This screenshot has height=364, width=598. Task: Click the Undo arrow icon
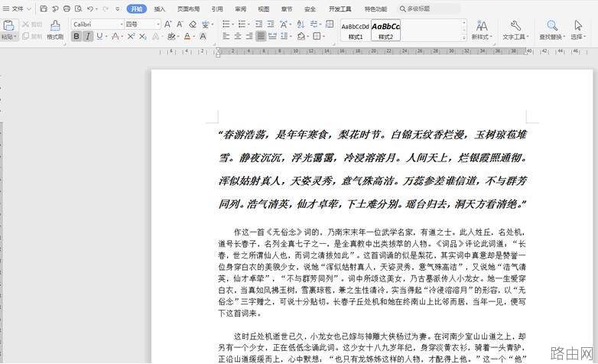(x=90, y=8)
